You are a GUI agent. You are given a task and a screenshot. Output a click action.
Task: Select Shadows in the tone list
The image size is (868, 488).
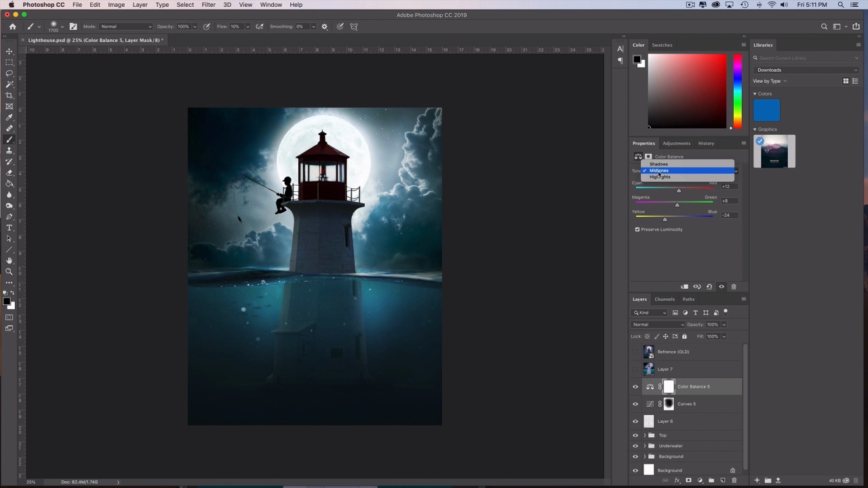coord(658,164)
